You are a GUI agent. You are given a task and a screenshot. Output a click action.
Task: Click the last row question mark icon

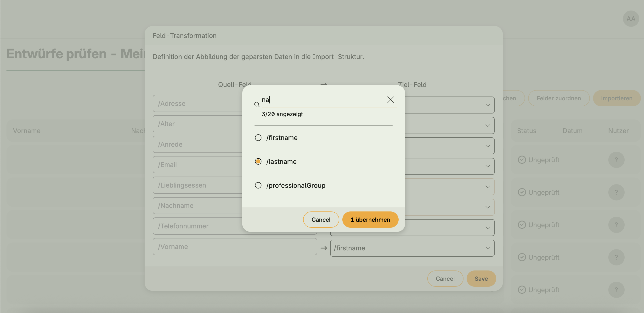click(616, 290)
